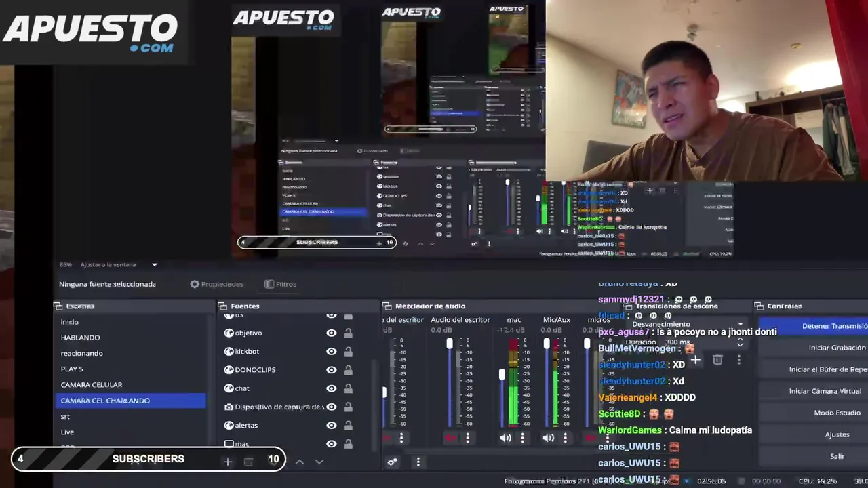
Task: Click the camera icon of Dispositivo de captura source
Action: [x=229, y=407]
